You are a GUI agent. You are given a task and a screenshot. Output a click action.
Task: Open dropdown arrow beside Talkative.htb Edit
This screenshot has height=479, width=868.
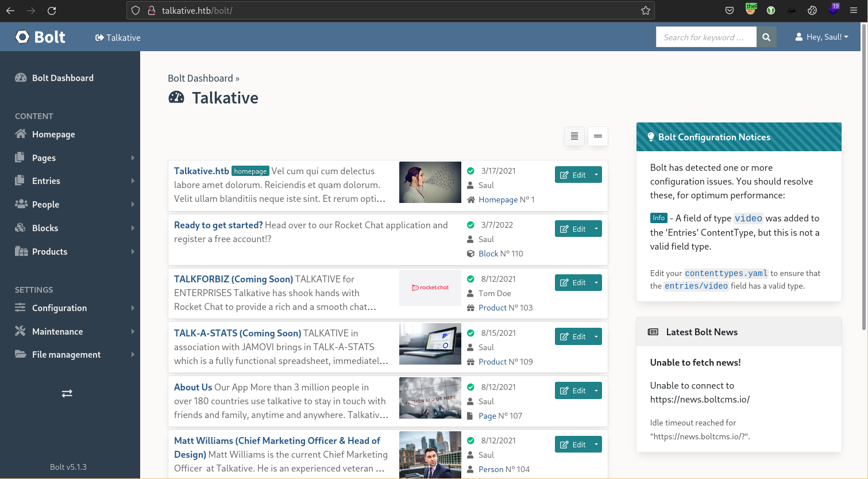pyautogui.click(x=596, y=175)
